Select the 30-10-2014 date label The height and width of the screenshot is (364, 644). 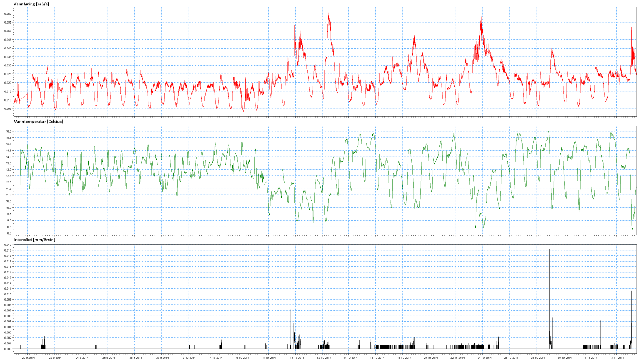564,357
